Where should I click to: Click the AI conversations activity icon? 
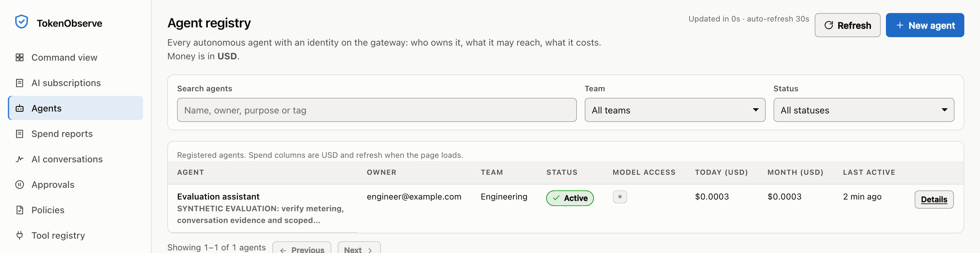[19, 159]
